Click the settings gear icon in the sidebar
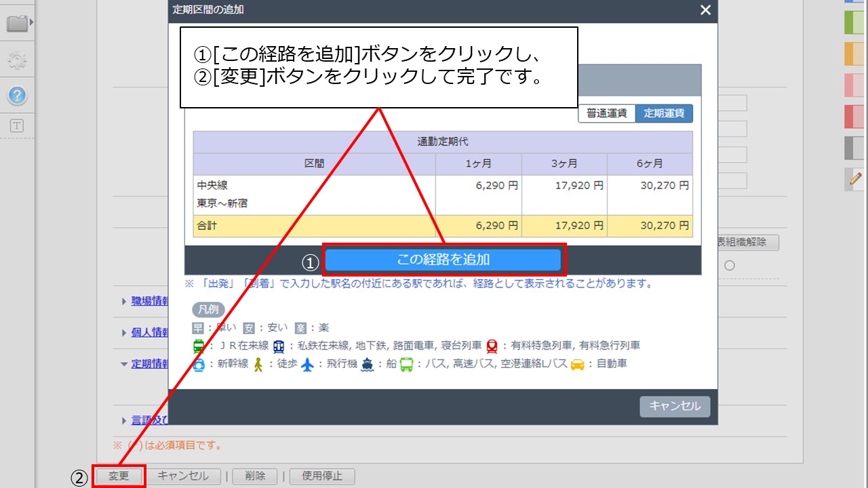 [17, 60]
